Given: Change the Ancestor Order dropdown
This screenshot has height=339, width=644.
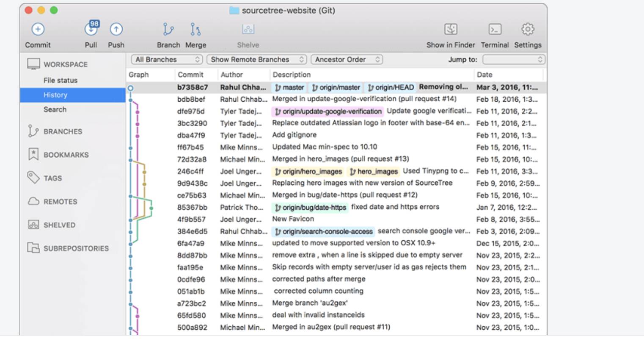Looking at the screenshot, I should [x=347, y=60].
